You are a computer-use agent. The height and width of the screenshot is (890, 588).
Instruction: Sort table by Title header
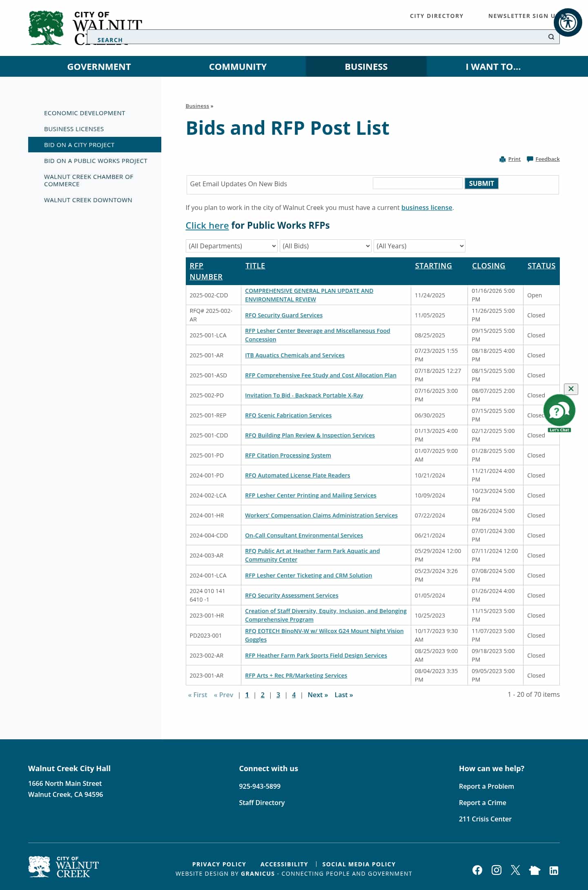pyautogui.click(x=255, y=266)
